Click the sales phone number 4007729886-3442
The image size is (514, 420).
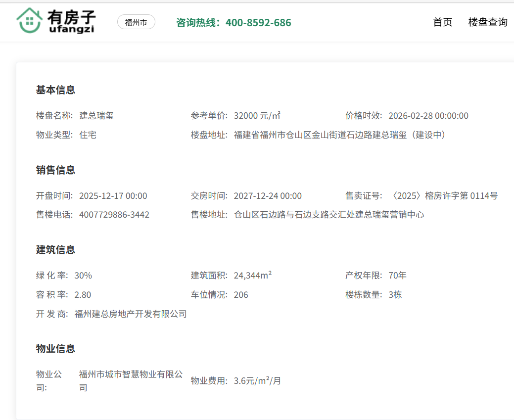pyautogui.click(x=114, y=215)
